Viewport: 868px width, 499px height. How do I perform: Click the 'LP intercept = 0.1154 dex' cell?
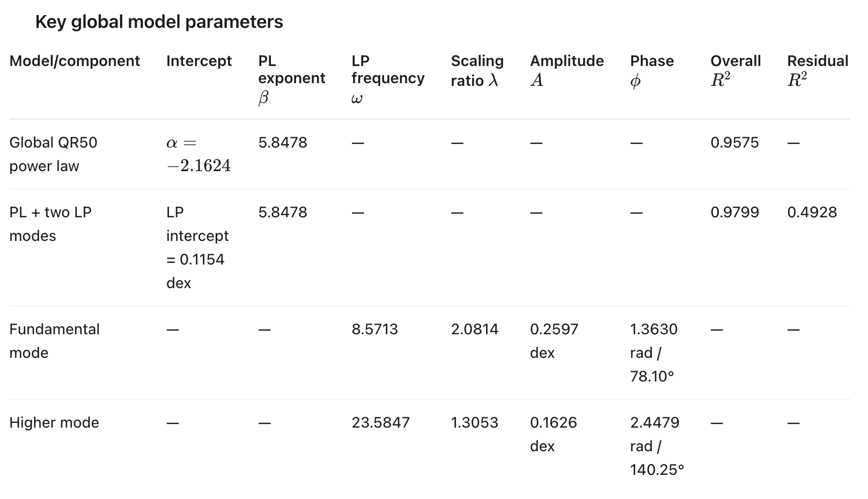tap(197, 247)
